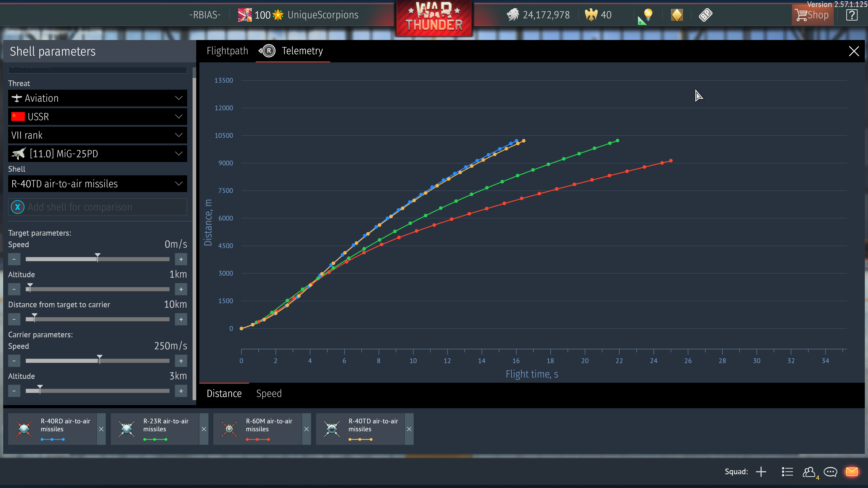This screenshot has width=868, height=488.
Task: Expand the MiG-25PD vehicle dropdown
Action: click(97, 154)
